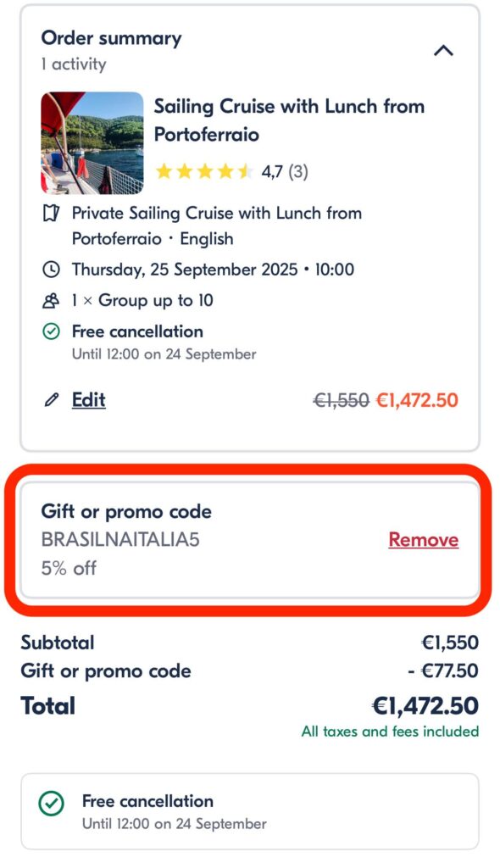500x868 pixels.
Task: Click the pencil icon beside Edit
Action: point(51,400)
